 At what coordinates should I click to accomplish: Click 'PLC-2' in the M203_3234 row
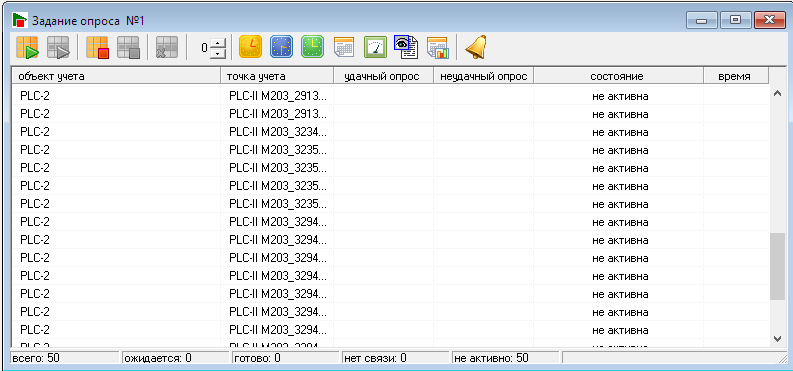pos(34,132)
